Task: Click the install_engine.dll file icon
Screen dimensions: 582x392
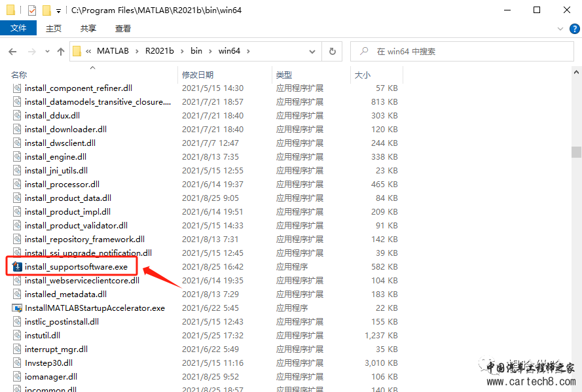Action: coord(17,157)
